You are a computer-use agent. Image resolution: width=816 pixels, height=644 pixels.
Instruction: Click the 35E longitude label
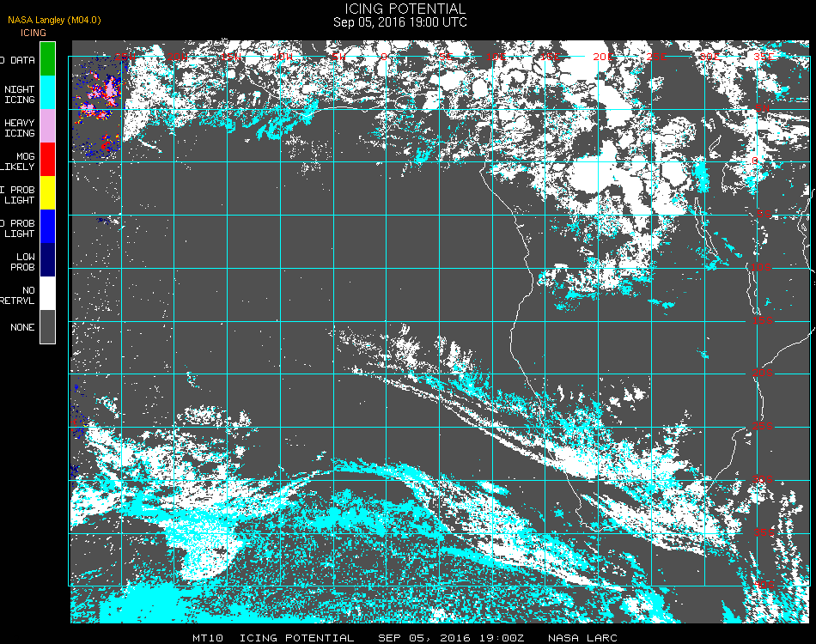tap(763, 56)
